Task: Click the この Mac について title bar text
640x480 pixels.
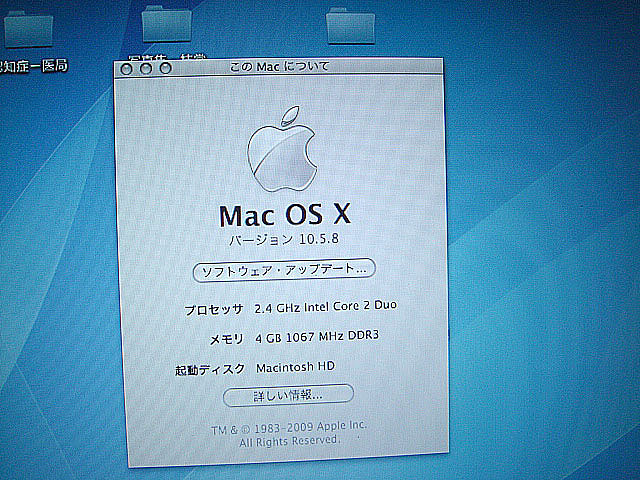Action: pos(280,67)
